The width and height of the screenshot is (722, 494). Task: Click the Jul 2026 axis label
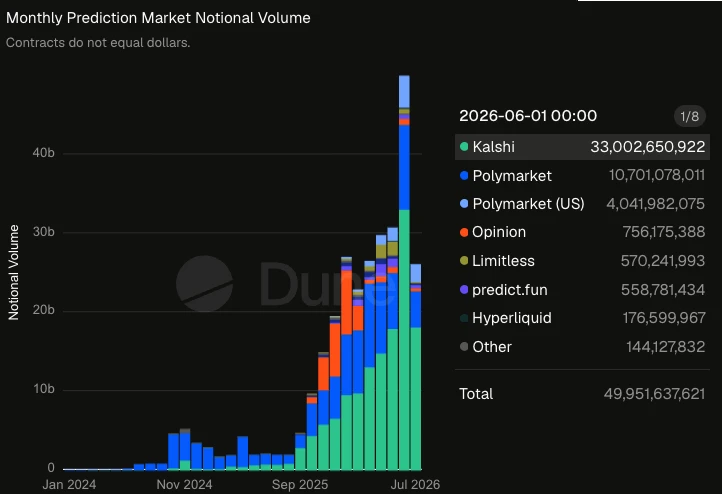pos(415,484)
